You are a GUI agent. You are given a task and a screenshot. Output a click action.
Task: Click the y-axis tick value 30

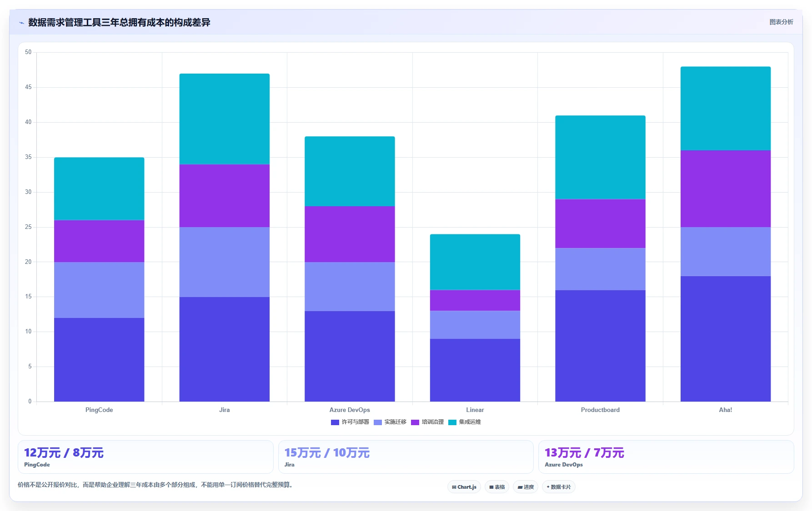(x=28, y=192)
